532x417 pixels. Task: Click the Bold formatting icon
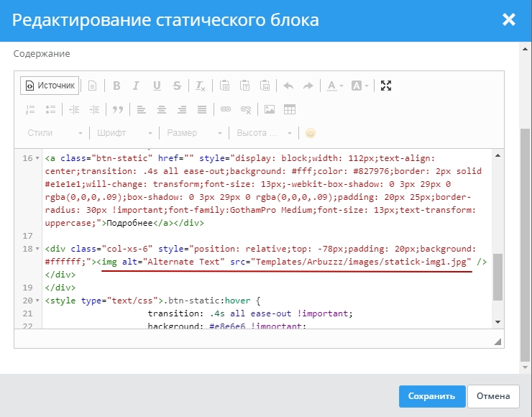point(116,86)
